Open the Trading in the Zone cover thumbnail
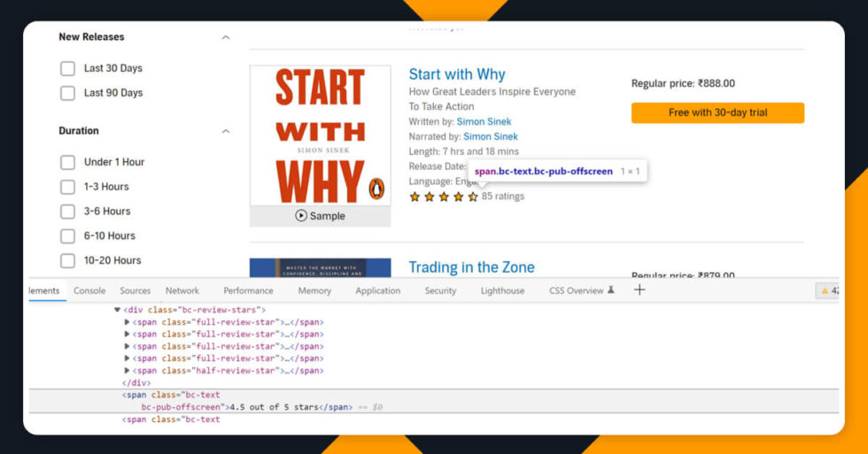The height and width of the screenshot is (454, 868). coord(320,267)
